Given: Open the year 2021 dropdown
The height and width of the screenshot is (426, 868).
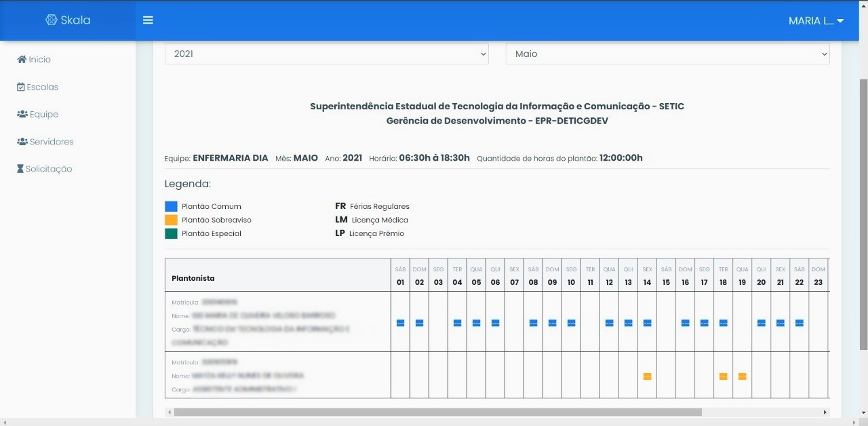Looking at the screenshot, I should click(326, 54).
